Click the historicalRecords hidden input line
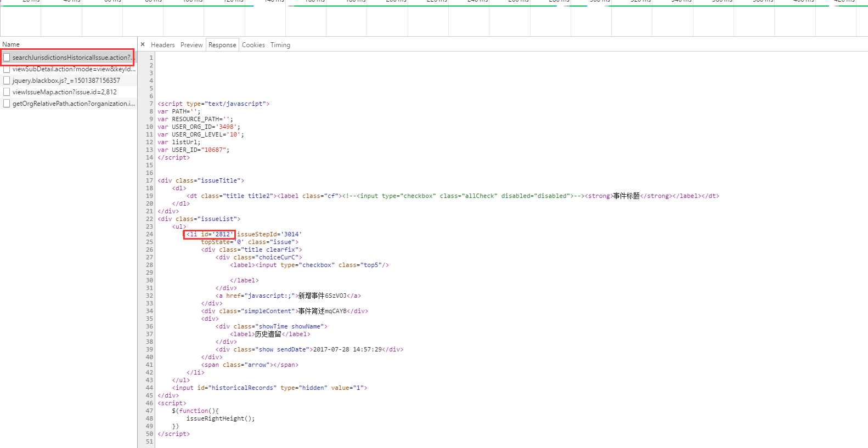 tap(269, 388)
